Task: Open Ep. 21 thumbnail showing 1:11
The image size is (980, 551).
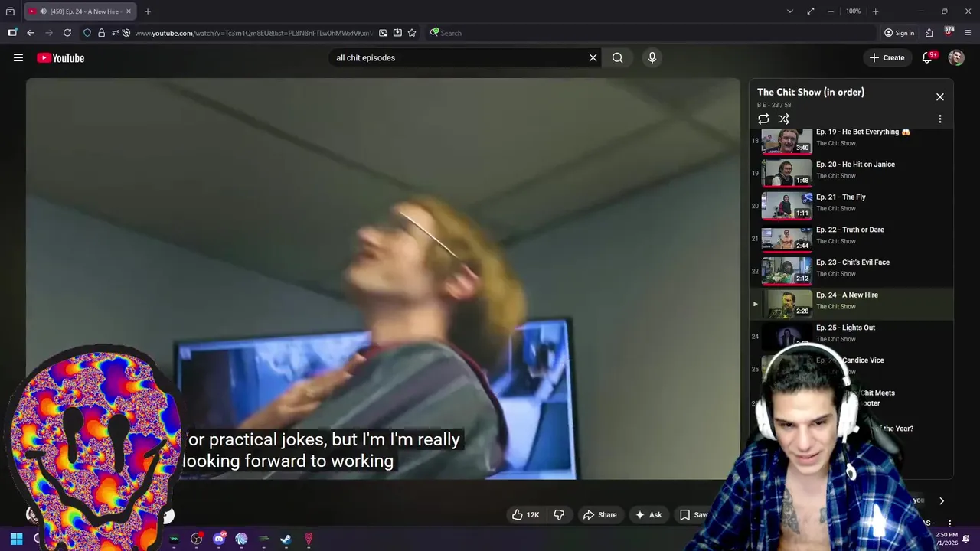Action: point(786,206)
